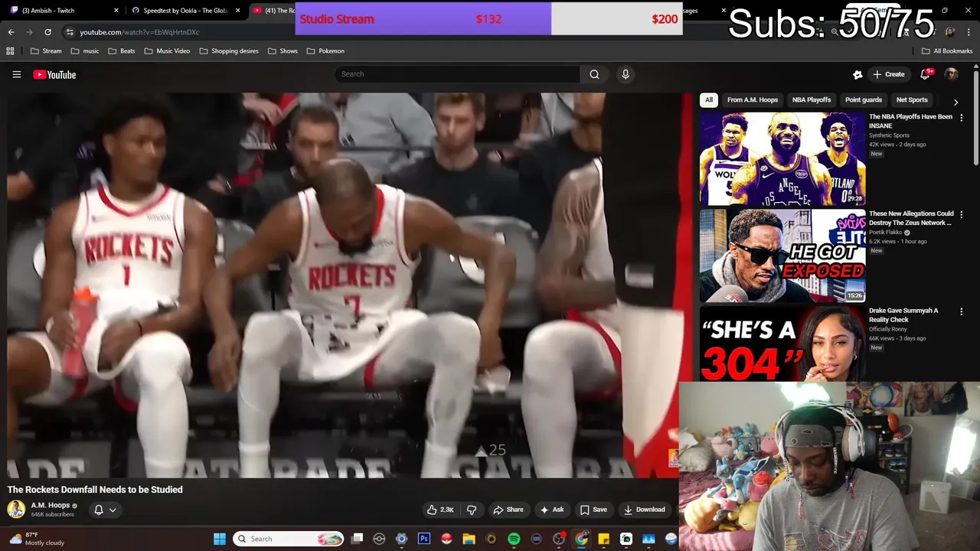Click the Windows taskbar search box

tap(289, 539)
